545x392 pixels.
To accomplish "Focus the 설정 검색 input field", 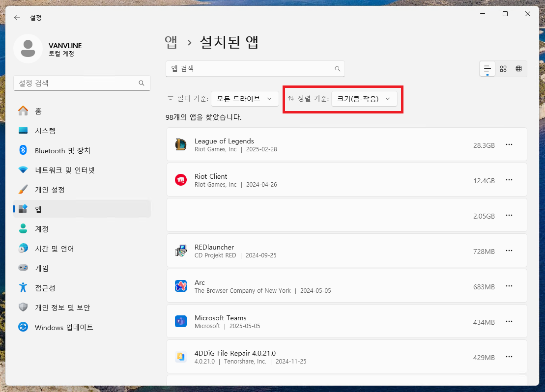I will point(82,83).
